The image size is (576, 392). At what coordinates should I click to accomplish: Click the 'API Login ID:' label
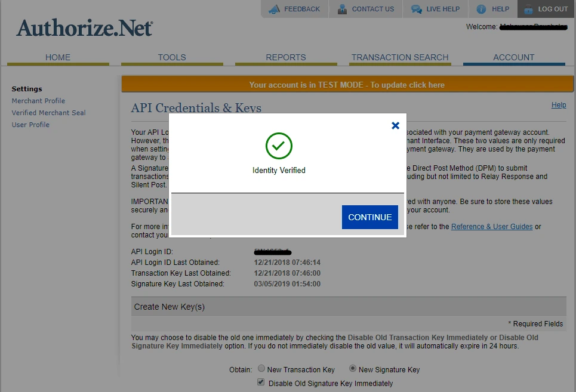click(x=152, y=252)
